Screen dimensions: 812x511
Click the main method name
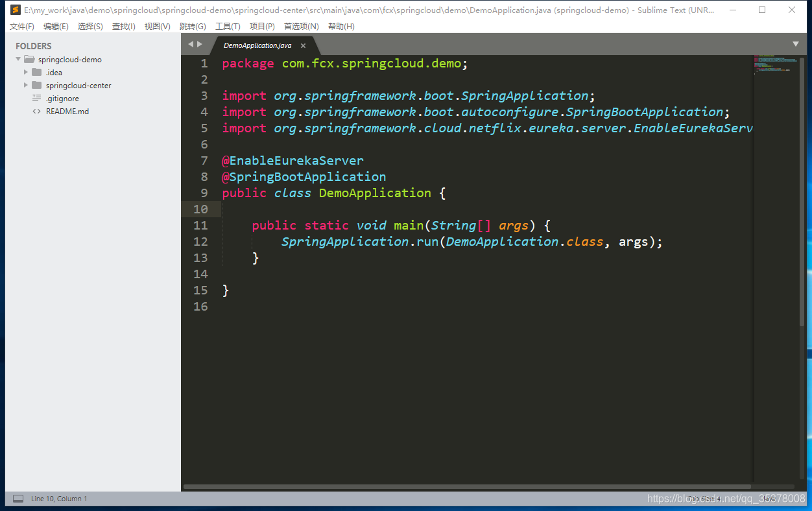click(409, 226)
